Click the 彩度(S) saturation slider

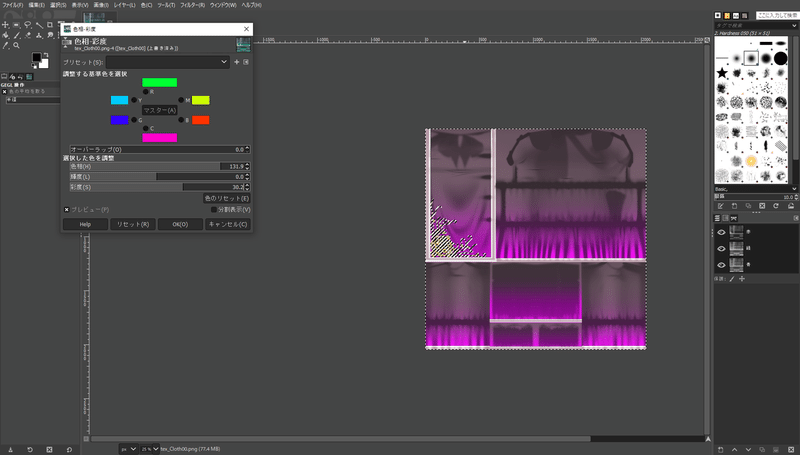[155, 187]
